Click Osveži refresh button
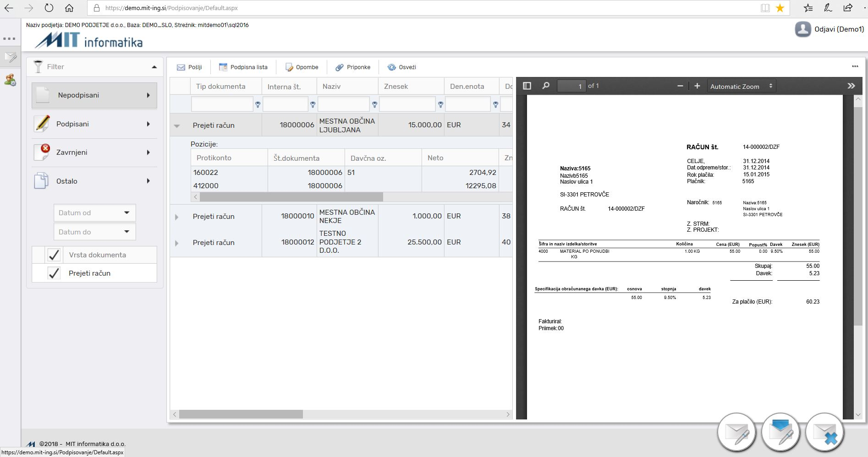The height and width of the screenshot is (457, 868). pos(401,67)
